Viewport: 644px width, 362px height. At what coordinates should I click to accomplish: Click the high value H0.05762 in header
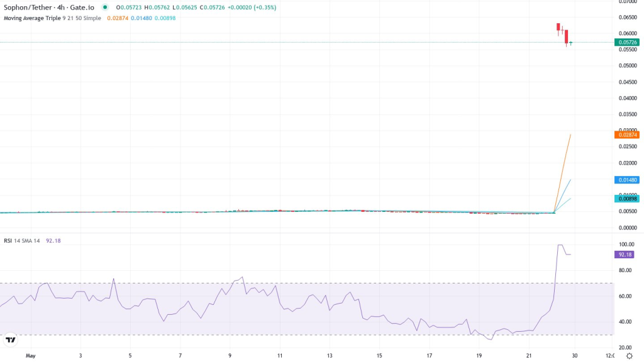point(157,8)
